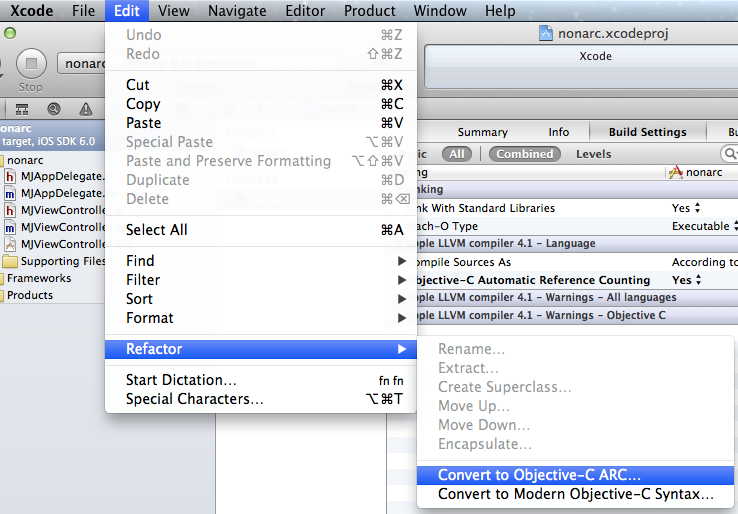Toggle the All settings filter
Screen dimensions: 738x514
pyautogui.click(x=457, y=154)
